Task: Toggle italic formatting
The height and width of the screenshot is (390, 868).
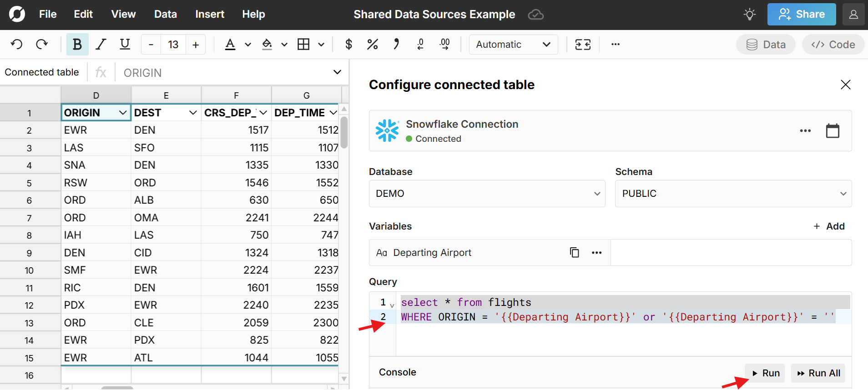Action: click(101, 45)
